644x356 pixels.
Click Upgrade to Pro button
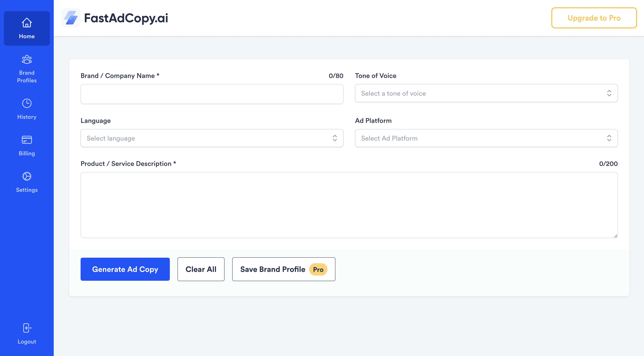594,18
